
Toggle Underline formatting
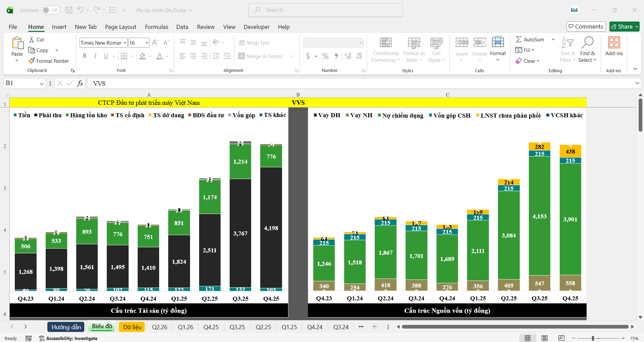(106, 56)
